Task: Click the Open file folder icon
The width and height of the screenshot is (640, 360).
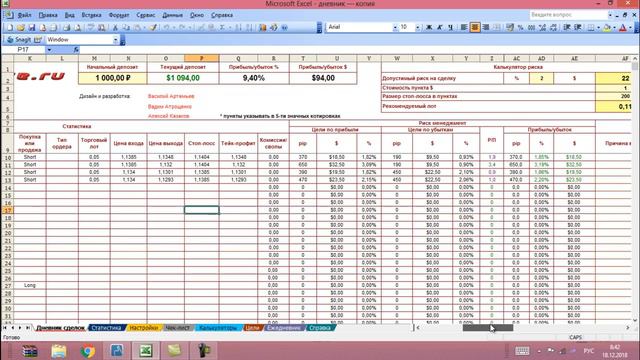Action: (20, 27)
